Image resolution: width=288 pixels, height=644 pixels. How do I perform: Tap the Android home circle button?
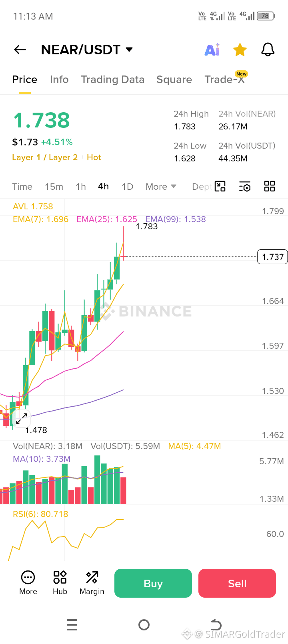[x=144, y=624]
